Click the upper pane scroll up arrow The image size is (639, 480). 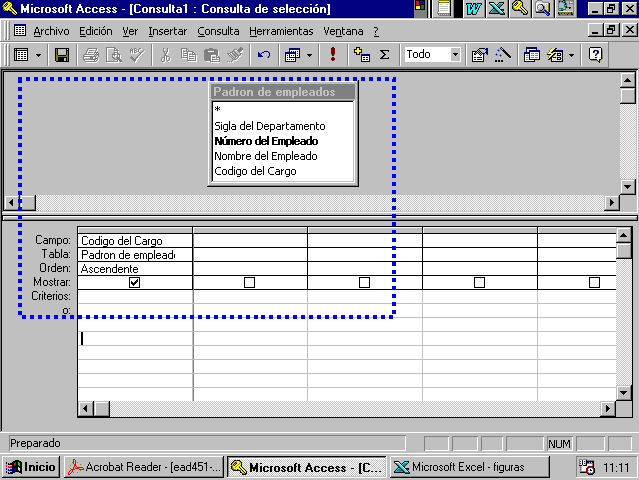coord(628,80)
